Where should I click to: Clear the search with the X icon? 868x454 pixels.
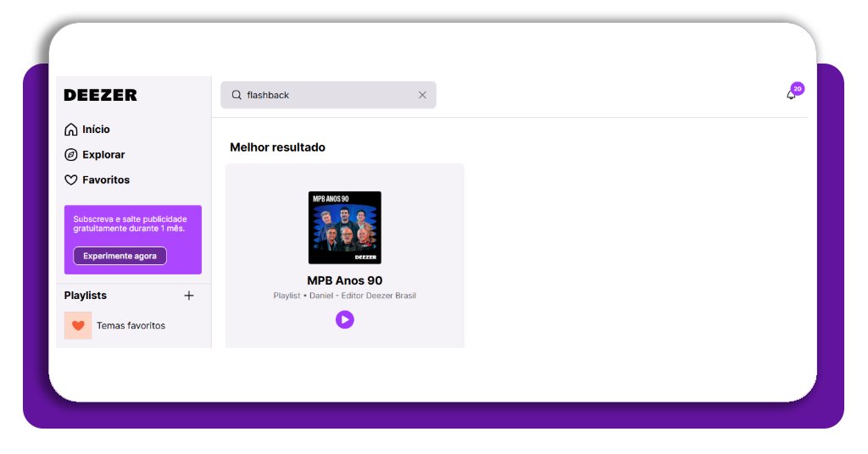(422, 95)
